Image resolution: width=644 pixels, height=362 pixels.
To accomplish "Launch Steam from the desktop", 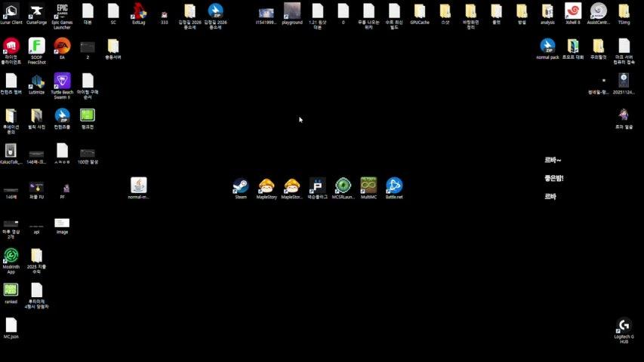I will (x=241, y=186).
